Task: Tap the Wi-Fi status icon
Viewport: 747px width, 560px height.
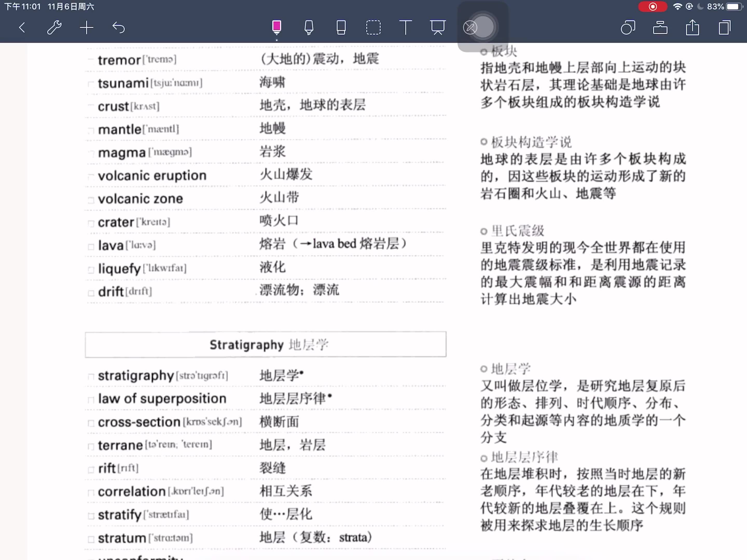Action: coord(677,6)
